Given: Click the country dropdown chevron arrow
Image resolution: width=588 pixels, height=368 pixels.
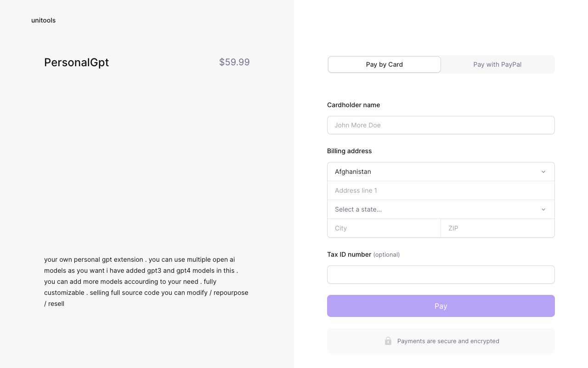Looking at the screenshot, I should coord(543,172).
